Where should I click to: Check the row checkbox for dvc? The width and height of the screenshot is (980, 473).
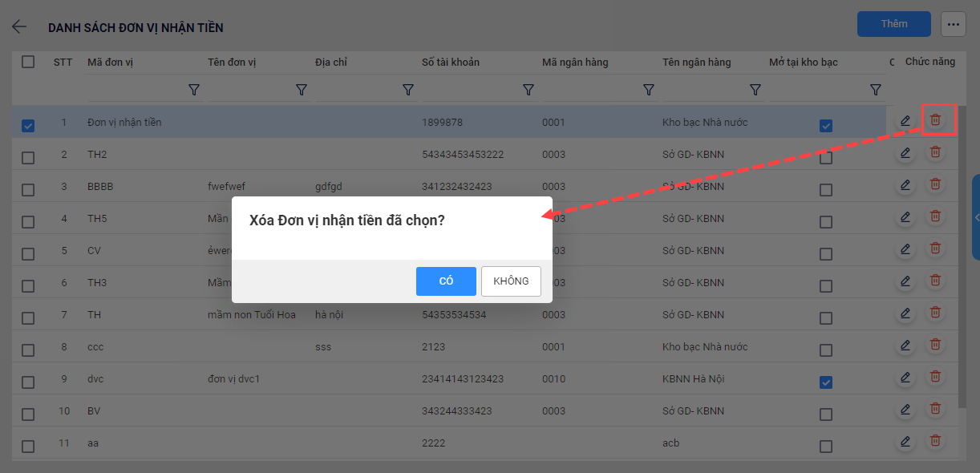pyautogui.click(x=28, y=382)
